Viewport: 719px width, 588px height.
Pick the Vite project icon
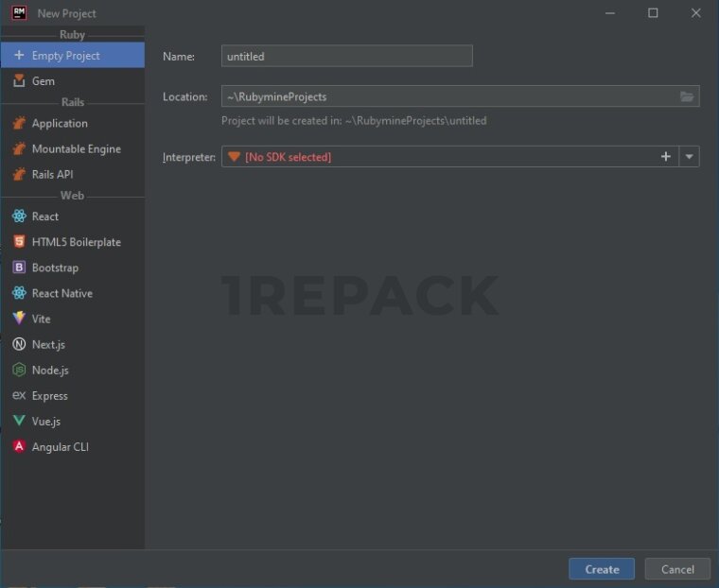(19, 319)
